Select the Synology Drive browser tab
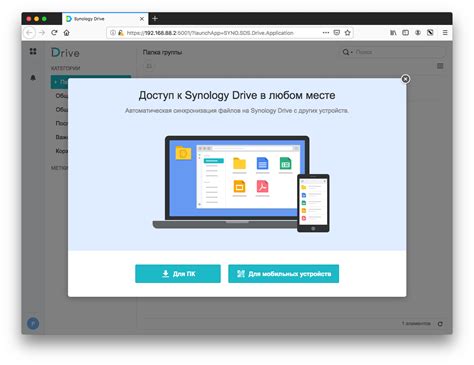Screen dimensions: 474x365 [105, 19]
